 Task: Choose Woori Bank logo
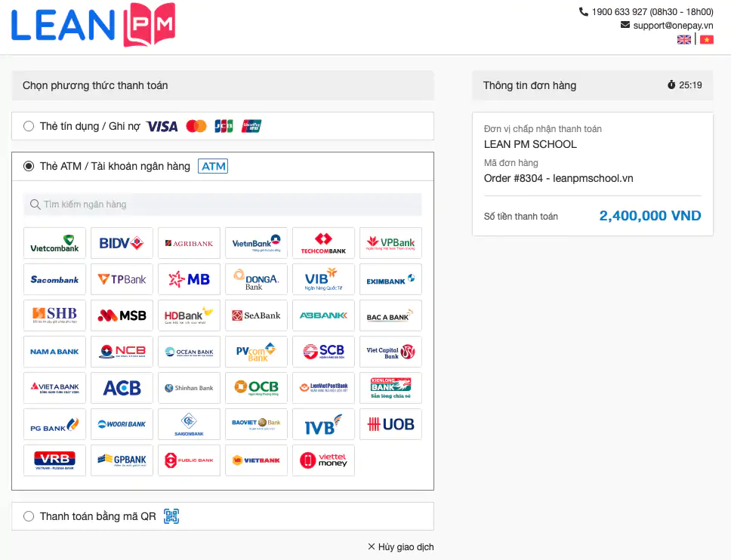(x=122, y=424)
